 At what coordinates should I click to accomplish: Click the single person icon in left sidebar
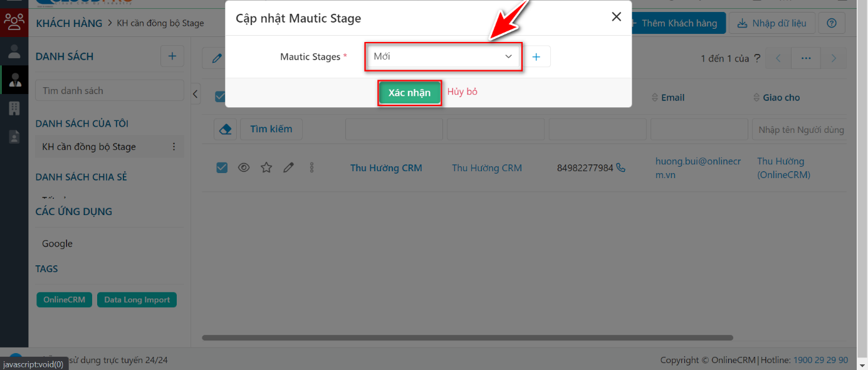coord(14,51)
